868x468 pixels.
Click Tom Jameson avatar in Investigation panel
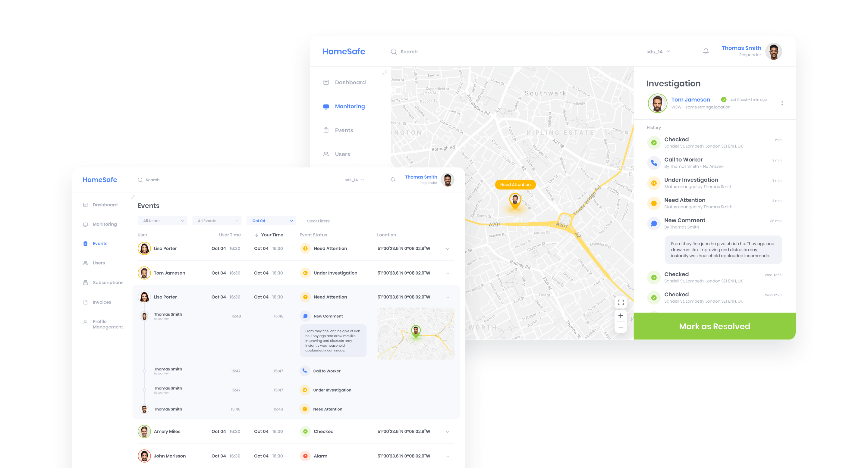click(x=657, y=103)
